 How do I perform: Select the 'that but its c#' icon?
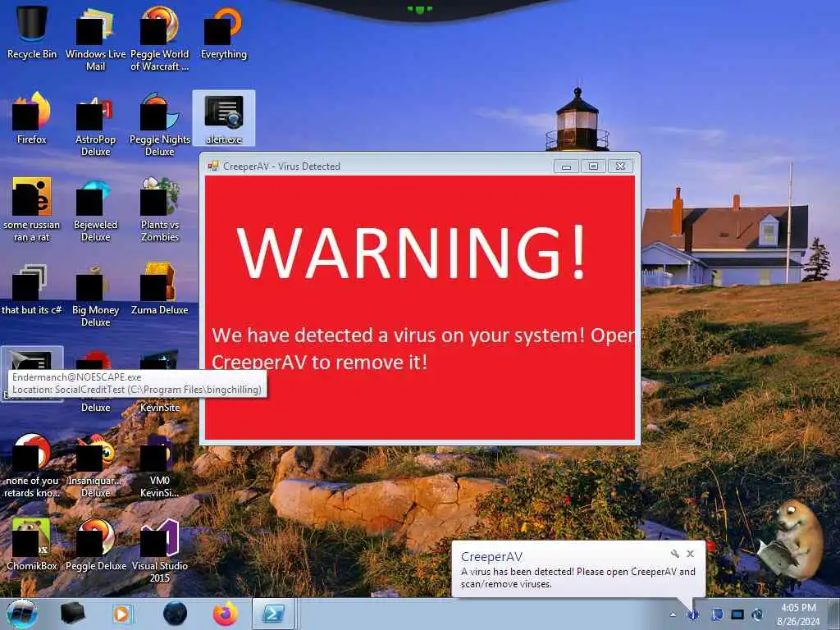pyautogui.click(x=32, y=290)
